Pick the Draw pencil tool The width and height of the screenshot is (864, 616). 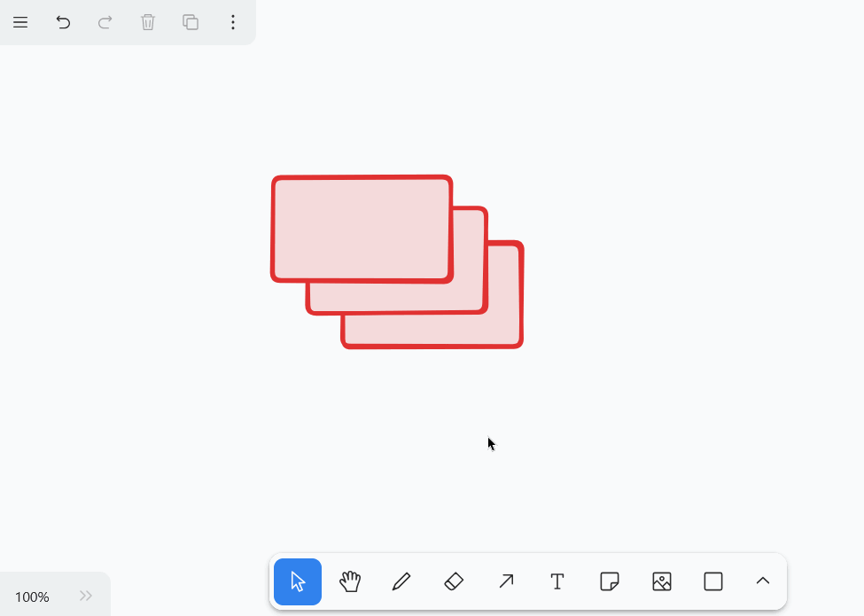[401, 581]
